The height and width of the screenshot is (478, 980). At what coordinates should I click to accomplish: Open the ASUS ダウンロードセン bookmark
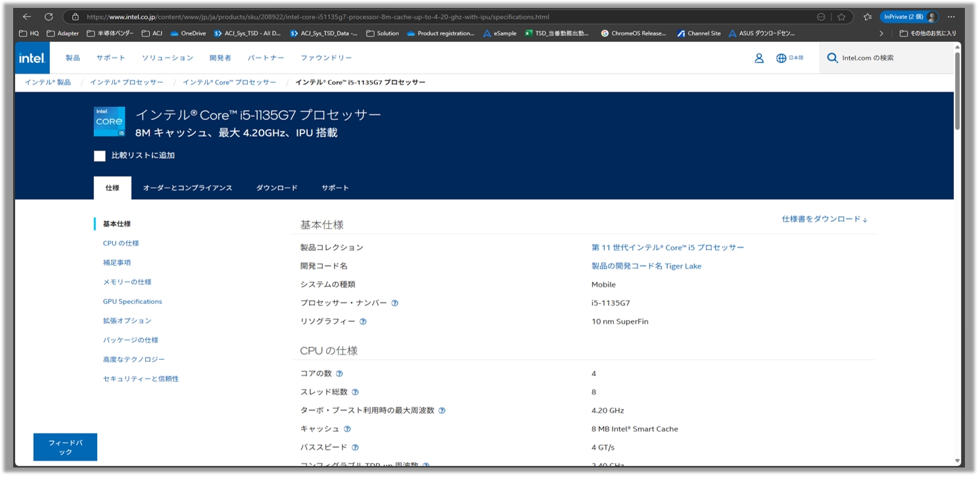[x=762, y=33]
